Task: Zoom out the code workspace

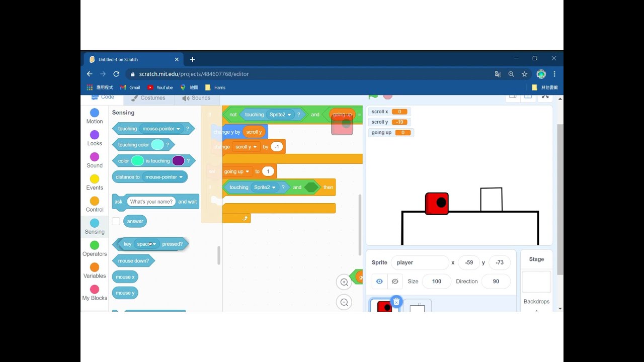Action: (344, 302)
